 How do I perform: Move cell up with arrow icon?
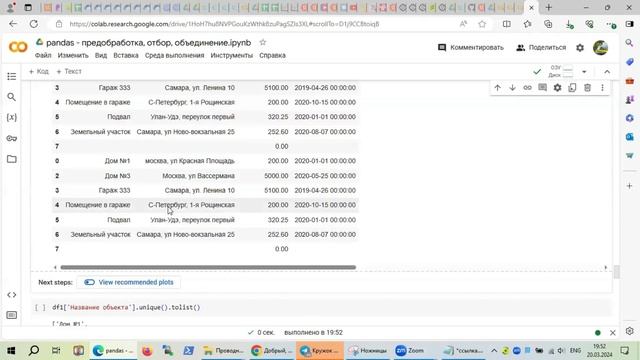coord(498,88)
